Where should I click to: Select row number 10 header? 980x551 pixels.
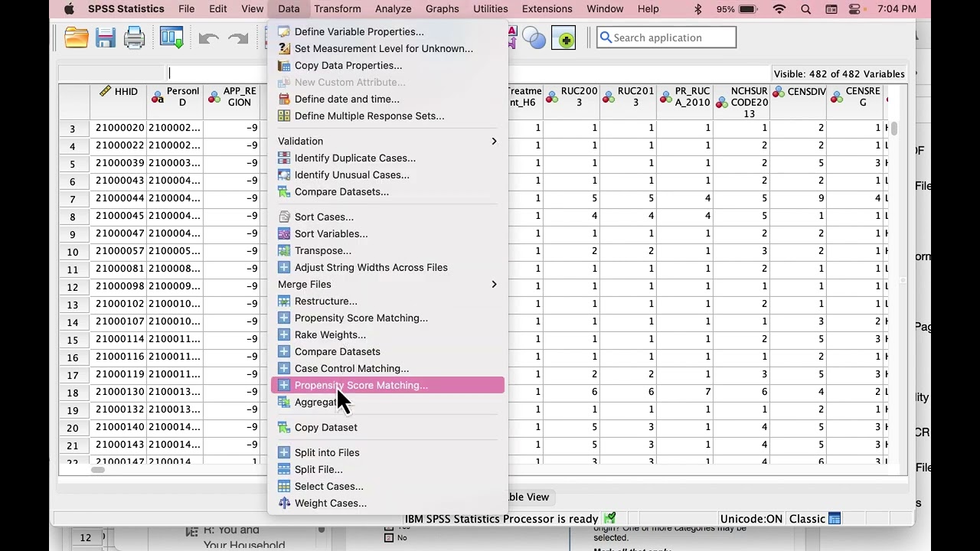(74, 252)
